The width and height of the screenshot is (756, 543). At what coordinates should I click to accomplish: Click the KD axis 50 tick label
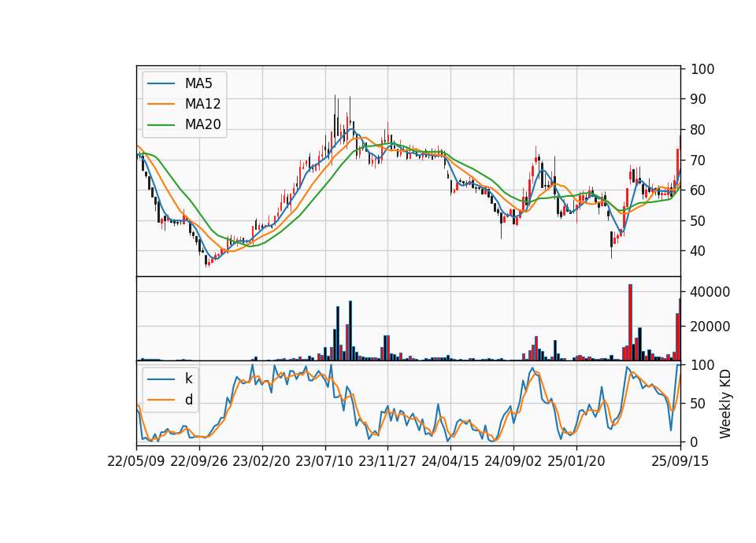tap(699, 403)
